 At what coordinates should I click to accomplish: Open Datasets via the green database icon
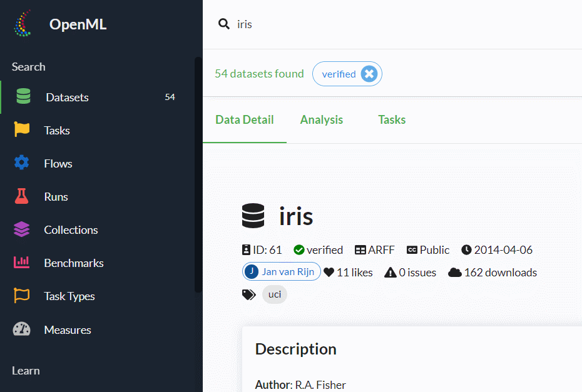pos(23,97)
